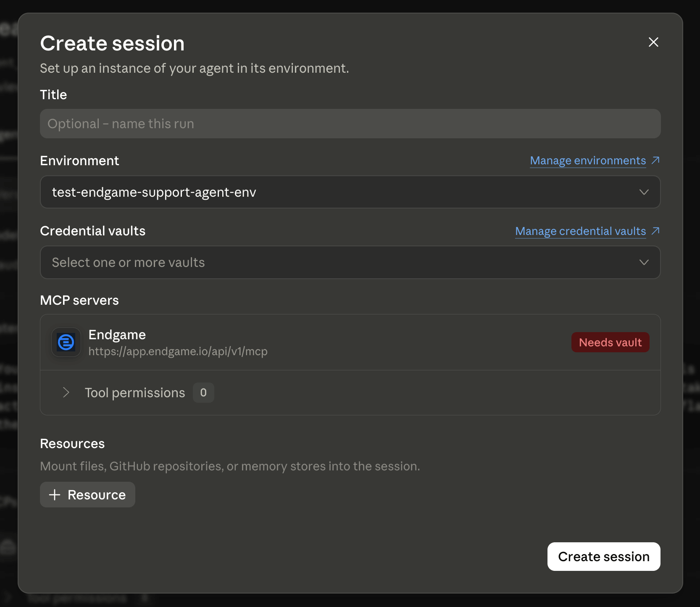This screenshot has height=607, width=700.
Task: Click the Tool permissions count badge
Action: 203,393
